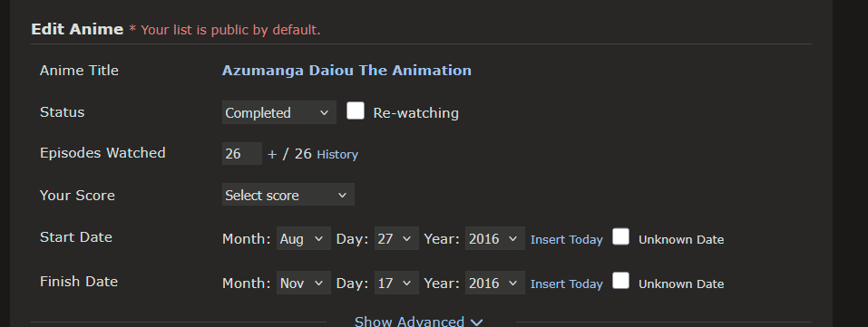Click Insert Today for Start Date

pyautogui.click(x=566, y=239)
